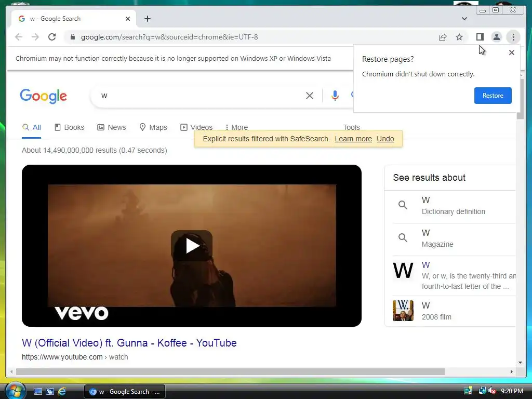Bookmark this page with the star icon

click(x=459, y=37)
